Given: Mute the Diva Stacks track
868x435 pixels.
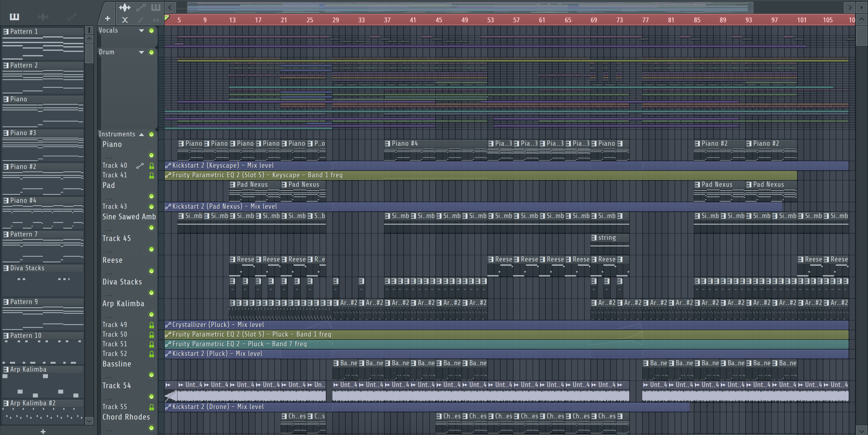Looking at the screenshot, I should (152, 293).
